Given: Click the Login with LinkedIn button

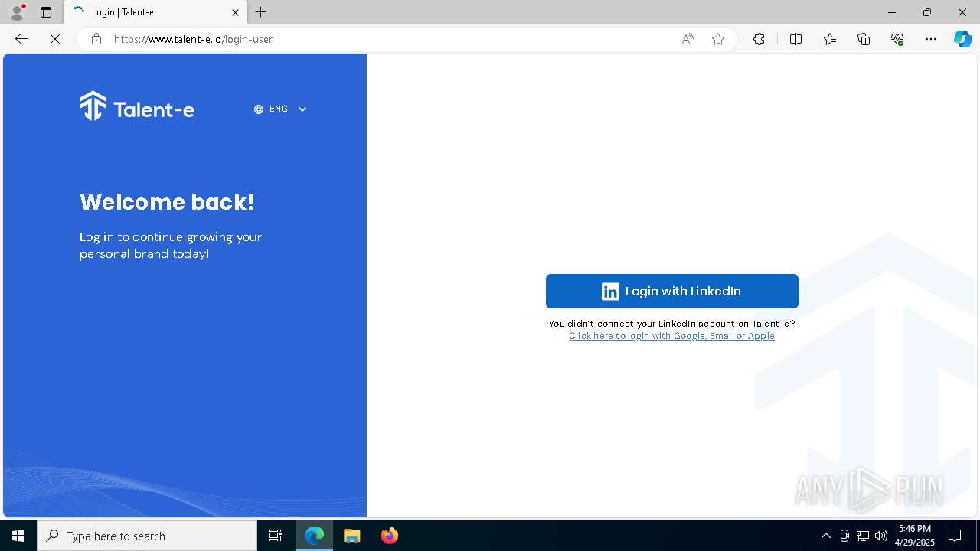Looking at the screenshot, I should 671,291.
